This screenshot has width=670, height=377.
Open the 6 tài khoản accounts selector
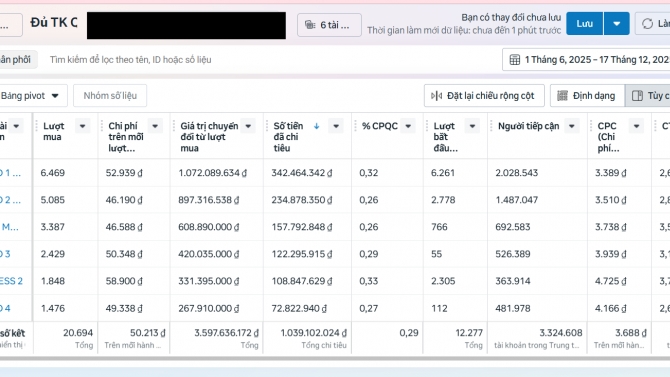[329, 25]
